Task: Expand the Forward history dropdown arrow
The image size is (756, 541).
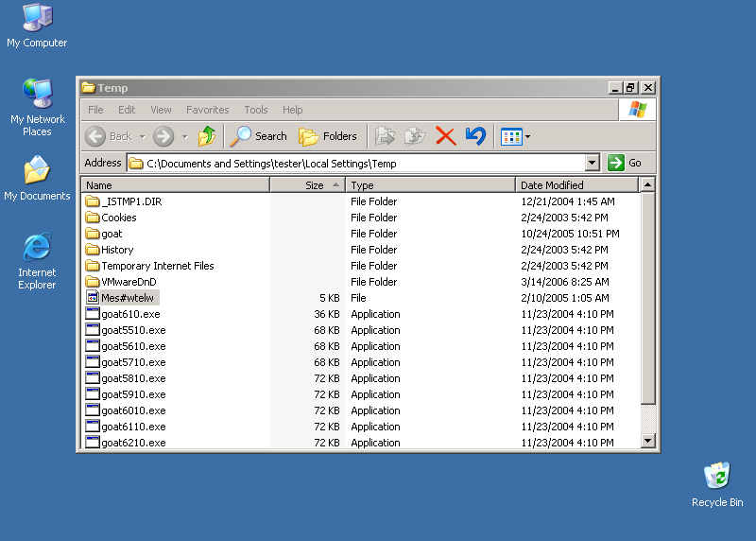Action: (x=184, y=136)
